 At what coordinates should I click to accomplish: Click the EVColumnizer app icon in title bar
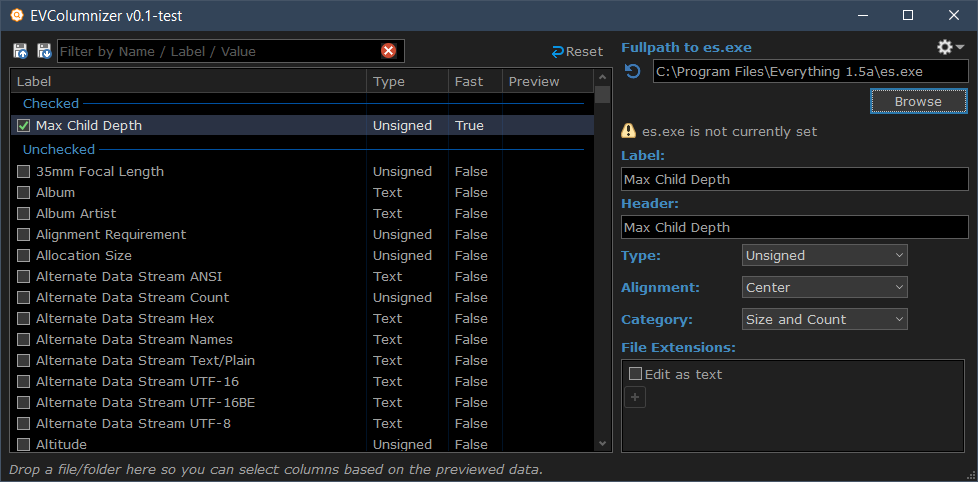coord(17,16)
